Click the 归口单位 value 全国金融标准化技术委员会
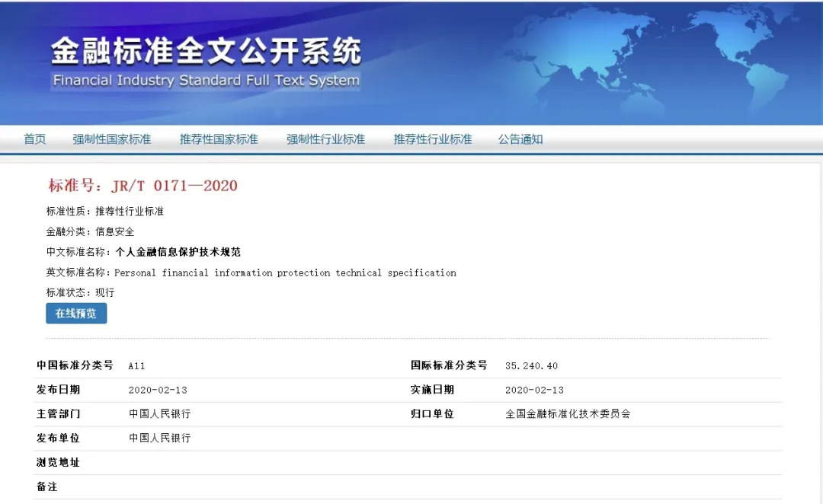Viewport: 823px width, 504px height. point(568,414)
